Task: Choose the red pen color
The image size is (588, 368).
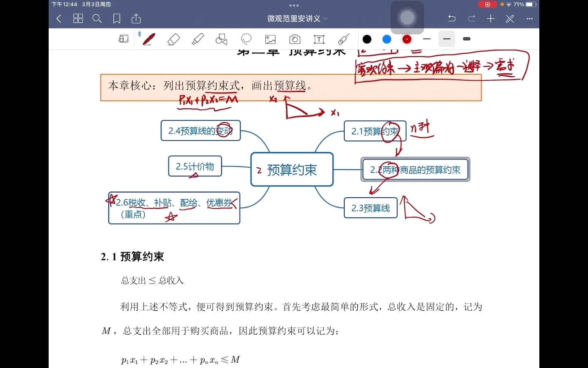Action: pos(407,40)
